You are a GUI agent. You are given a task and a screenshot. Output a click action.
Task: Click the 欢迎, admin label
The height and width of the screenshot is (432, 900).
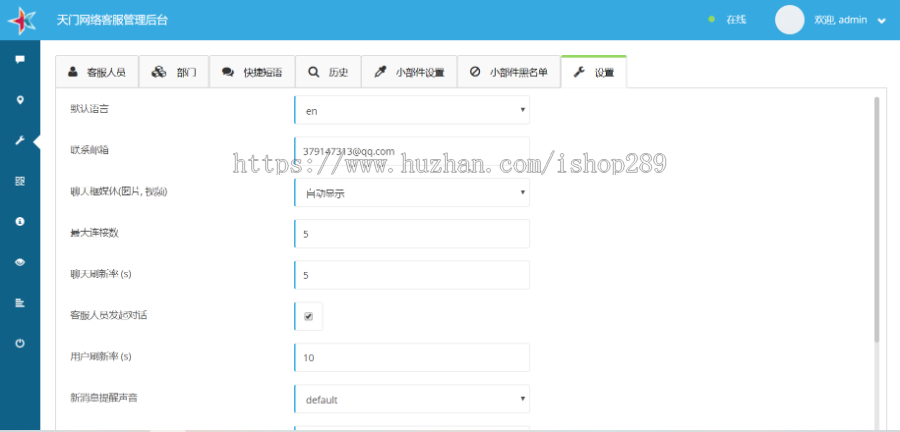(840, 20)
